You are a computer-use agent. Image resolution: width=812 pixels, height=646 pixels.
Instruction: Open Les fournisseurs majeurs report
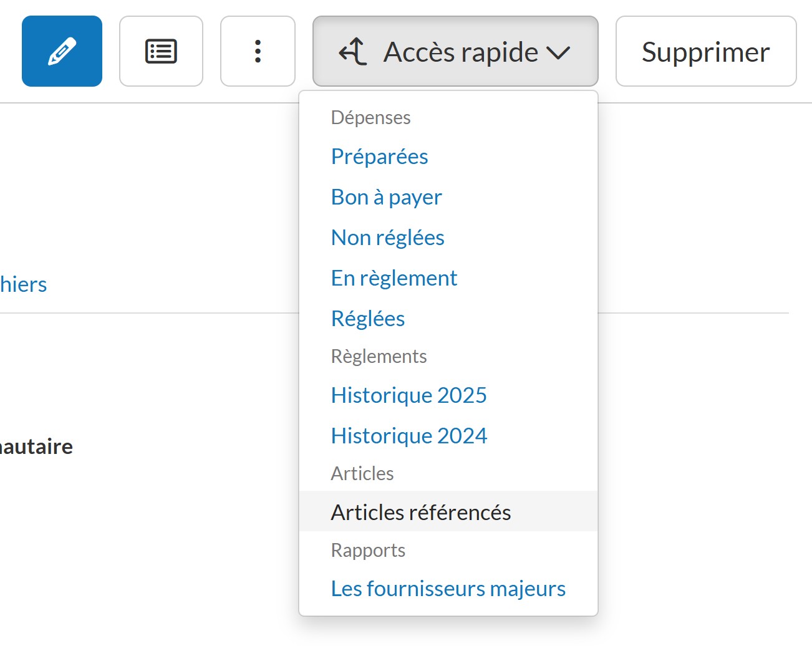(x=448, y=589)
